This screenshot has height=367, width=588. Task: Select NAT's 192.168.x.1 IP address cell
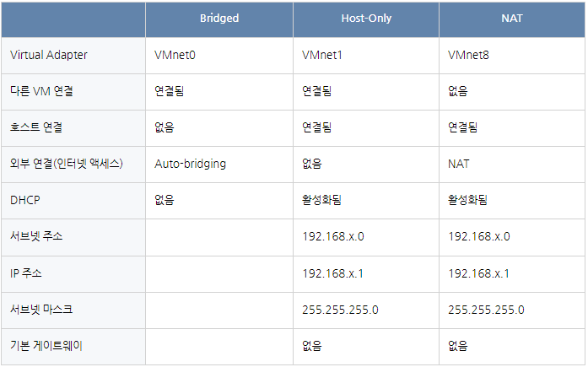[x=479, y=273]
